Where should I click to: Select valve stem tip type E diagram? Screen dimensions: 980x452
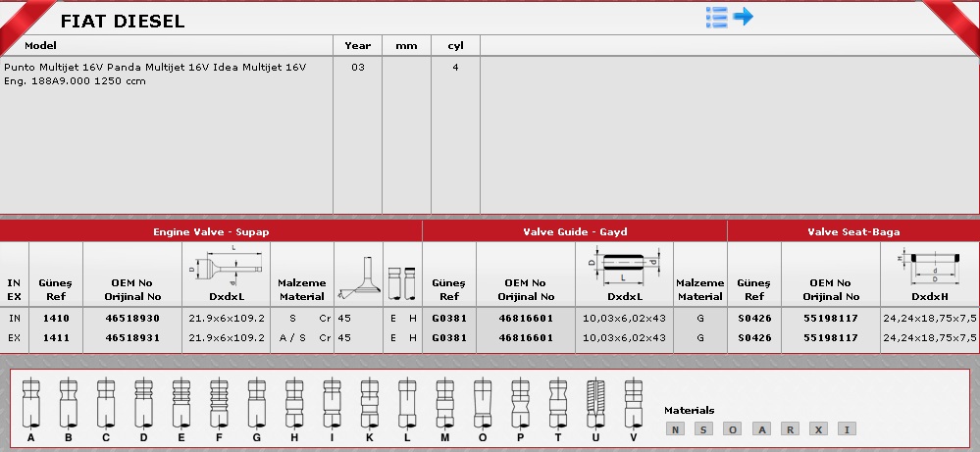click(181, 404)
